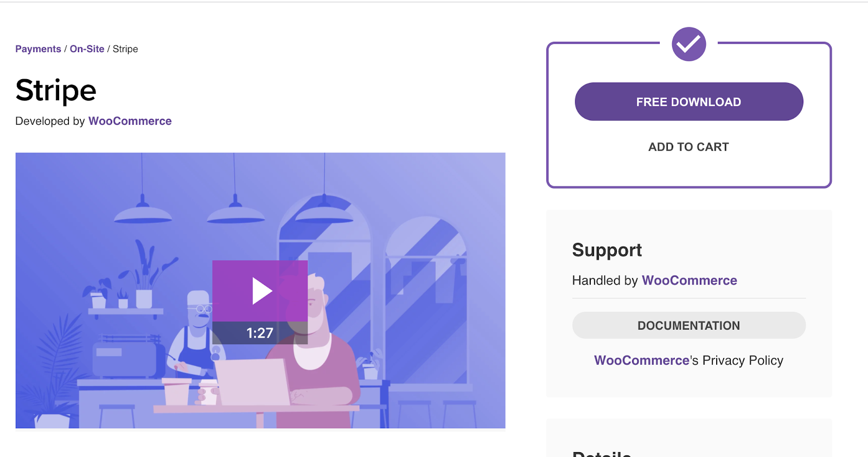Click the laptop in the video illustration
Viewport: 868px width, 457px height.
point(252,382)
